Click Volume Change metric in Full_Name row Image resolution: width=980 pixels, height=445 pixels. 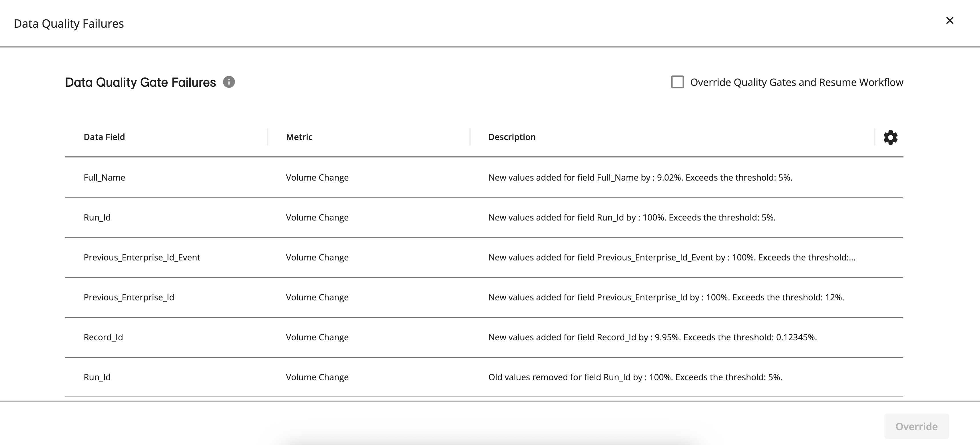pos(317,177)
